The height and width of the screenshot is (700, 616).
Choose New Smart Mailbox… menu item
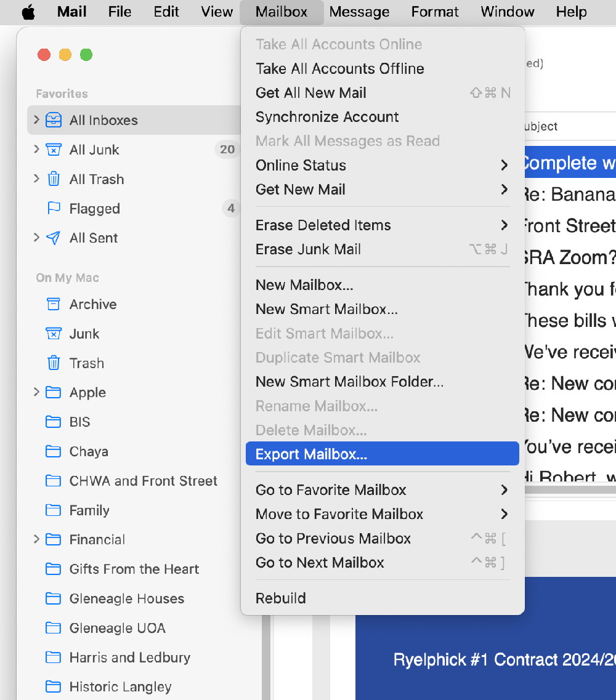coord(383,309)
